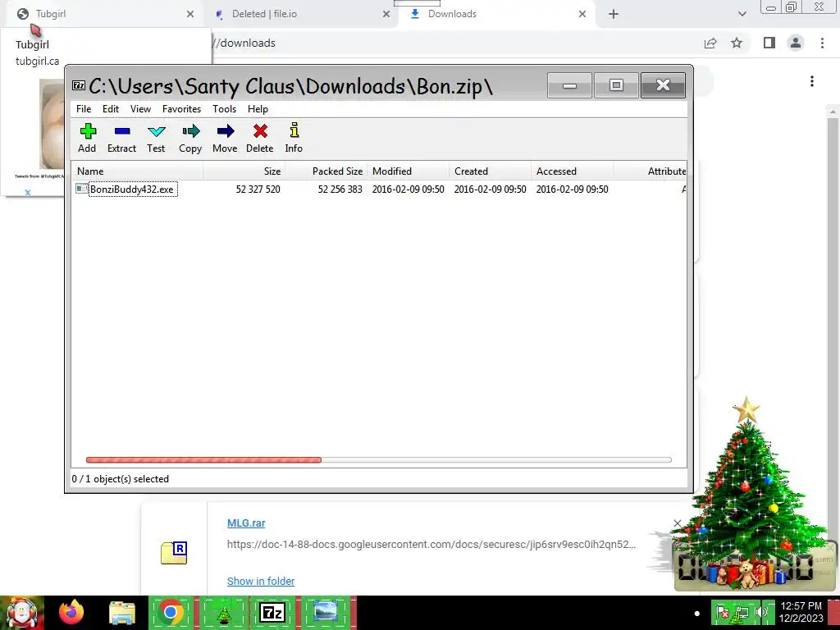
Task: Open the View menu
Action: (x=140, y=109)
